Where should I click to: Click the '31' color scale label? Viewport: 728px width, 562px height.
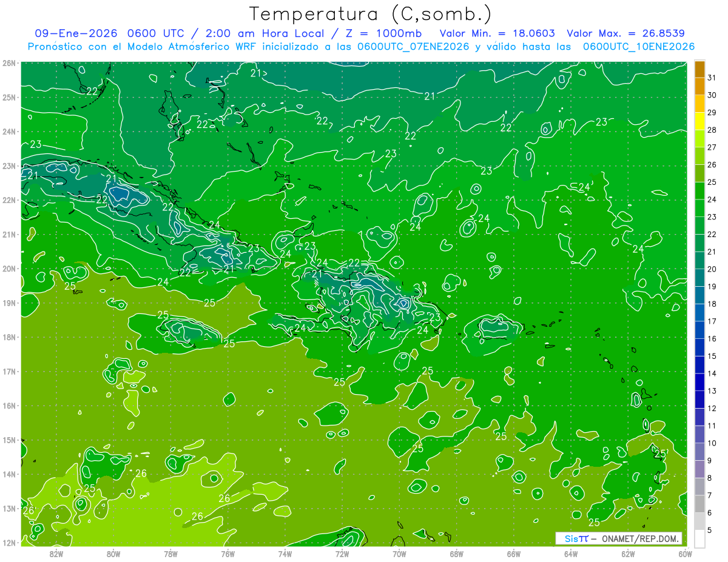click(712, 78)
